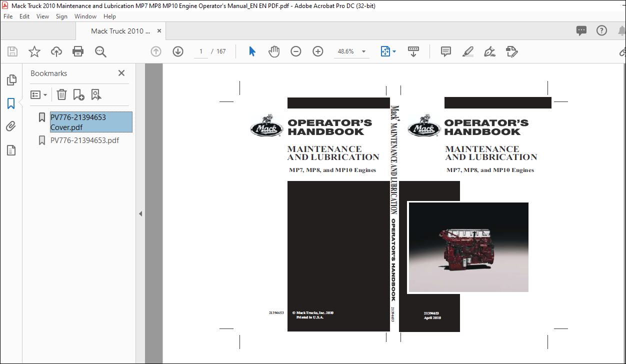Switch to Mack Truck 2010 document tab
Image resolution: width=626 pixels, height=364 pixels.
pyautogui.click(x=120, y=31)
